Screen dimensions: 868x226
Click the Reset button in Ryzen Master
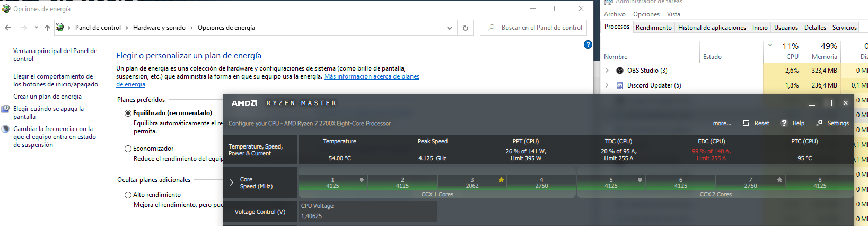pyautogui.click(x=756, y=123)
